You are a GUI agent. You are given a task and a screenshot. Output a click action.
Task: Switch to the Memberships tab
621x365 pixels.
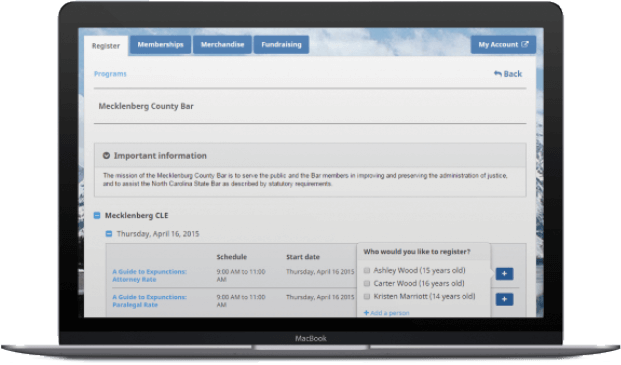(x=160, y=45)
